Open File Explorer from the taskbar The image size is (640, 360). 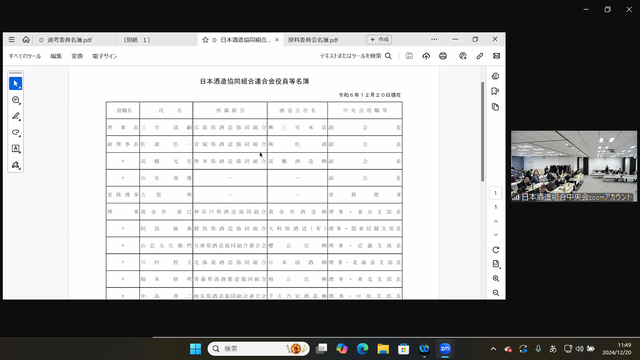tap(383, 349)
